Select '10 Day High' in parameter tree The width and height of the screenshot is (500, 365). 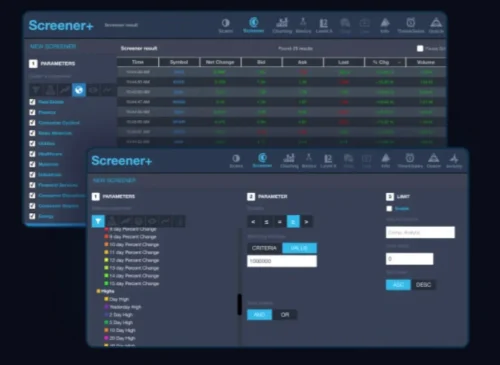[120, 330]
